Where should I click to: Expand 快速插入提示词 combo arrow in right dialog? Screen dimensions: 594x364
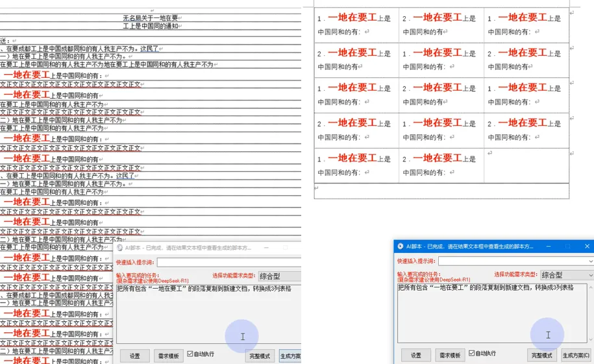pos(590,261)
